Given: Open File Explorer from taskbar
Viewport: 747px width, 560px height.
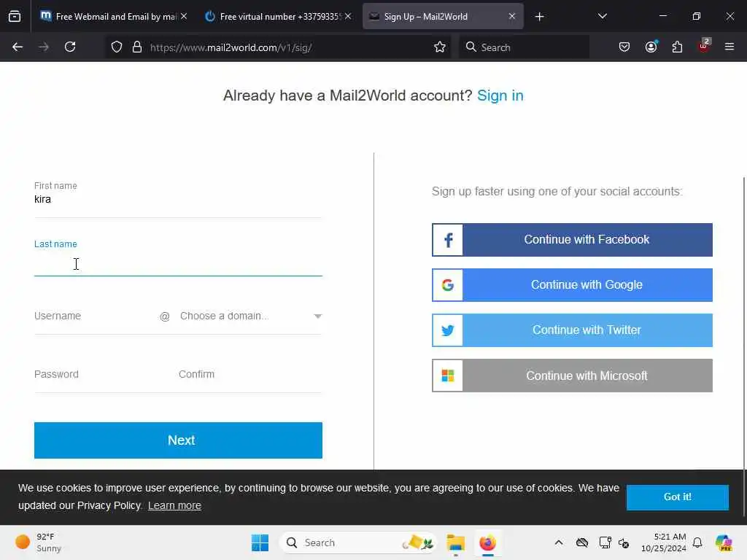Looking at the screenshot, I should tap(456, 542).
